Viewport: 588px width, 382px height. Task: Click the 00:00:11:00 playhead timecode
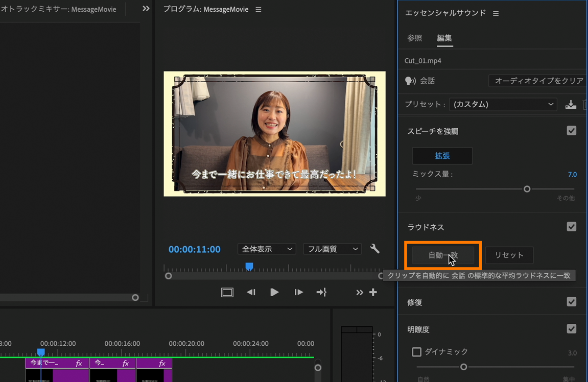(x=194, y=249)
